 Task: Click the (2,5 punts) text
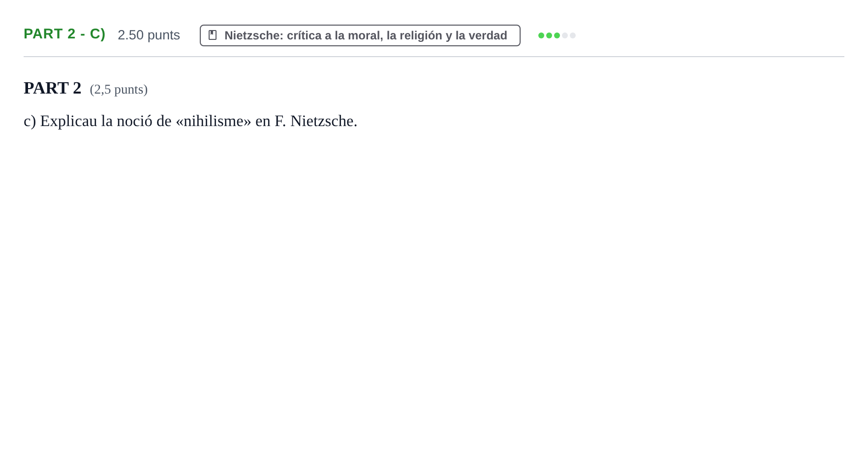119,90
